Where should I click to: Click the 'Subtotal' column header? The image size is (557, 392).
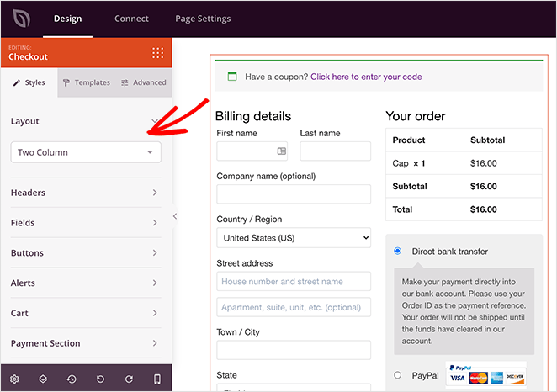click(487, 140)
